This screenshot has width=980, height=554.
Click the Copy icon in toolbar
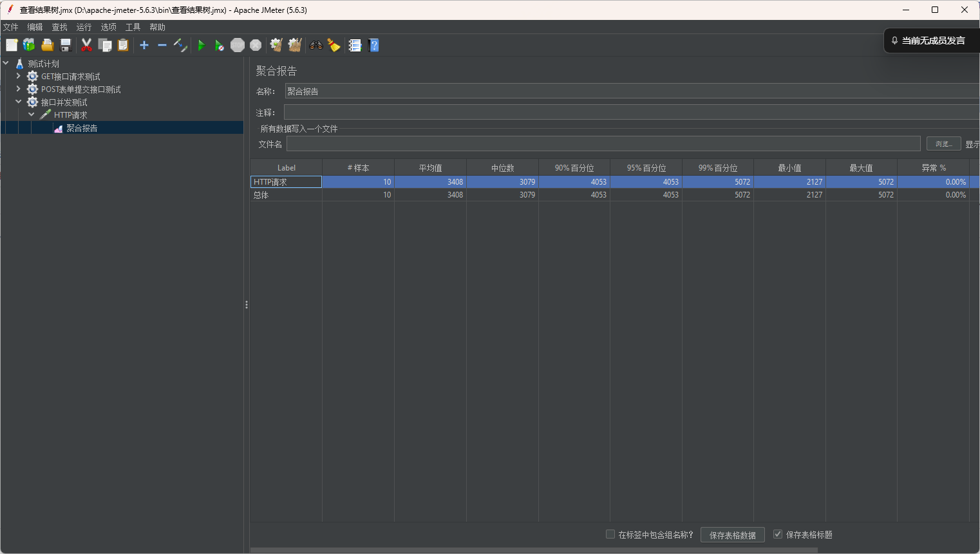click(x=104, y=45)
